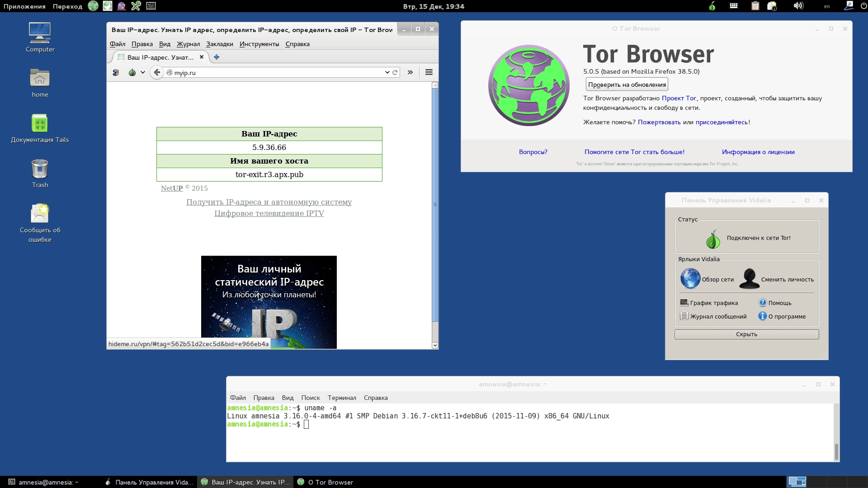Viewport: 868px width, 488px height.
Task: Open the volume control speaker icon
Action: pyautogui.click(x=798, y=6)
